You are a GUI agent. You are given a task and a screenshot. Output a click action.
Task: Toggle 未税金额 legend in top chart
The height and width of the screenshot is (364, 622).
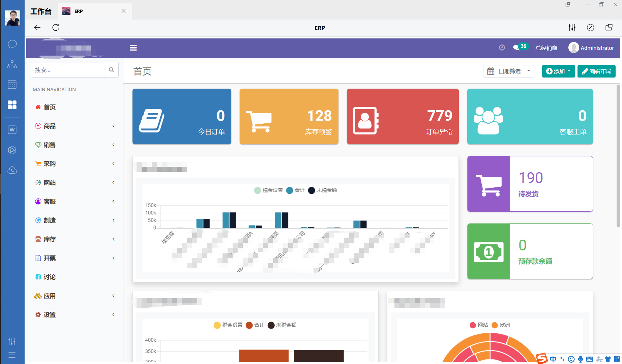tap(323, 190)
